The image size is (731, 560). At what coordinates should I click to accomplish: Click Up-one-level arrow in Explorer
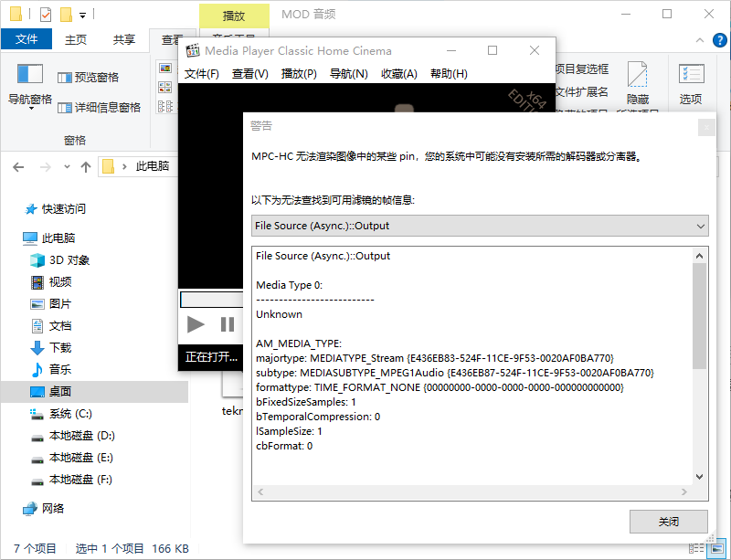(85, 166)
